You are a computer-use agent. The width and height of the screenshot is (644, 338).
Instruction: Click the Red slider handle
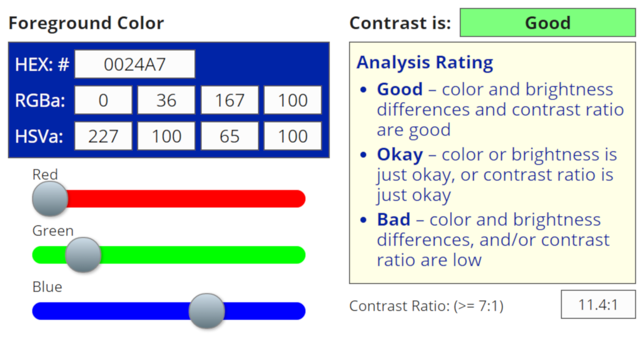point(50,199)
